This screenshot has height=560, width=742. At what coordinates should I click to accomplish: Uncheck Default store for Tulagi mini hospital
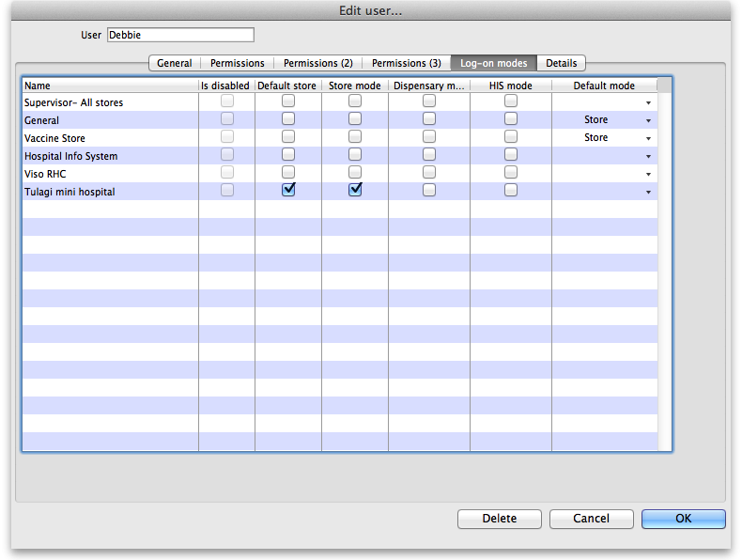tap(288, 190)
